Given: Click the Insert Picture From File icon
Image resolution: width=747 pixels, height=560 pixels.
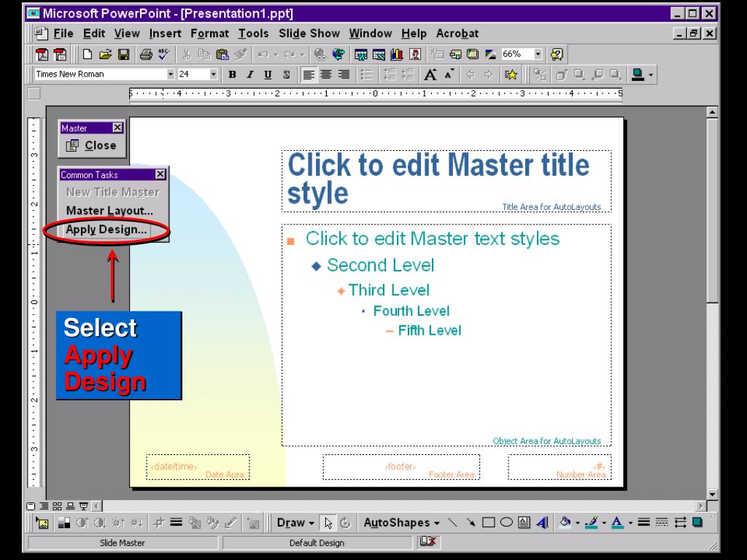Looking at the screenshot, I should [42, 524].
